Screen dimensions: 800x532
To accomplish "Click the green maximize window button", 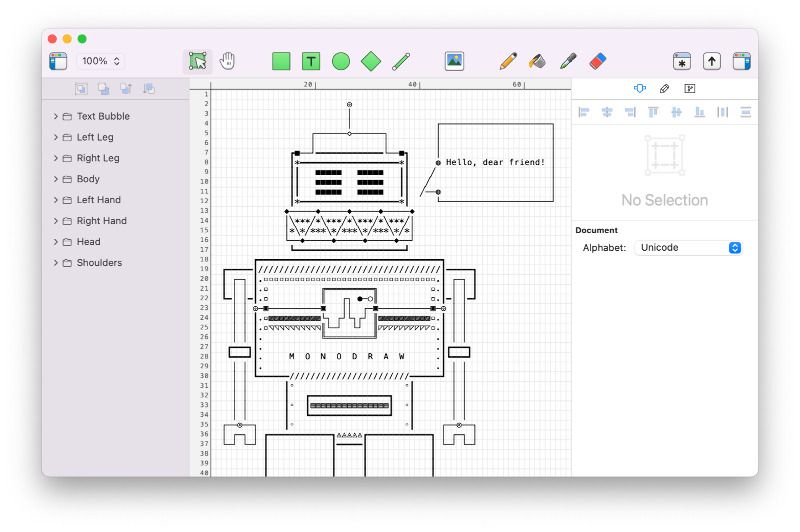I will (x=82, y=39).
